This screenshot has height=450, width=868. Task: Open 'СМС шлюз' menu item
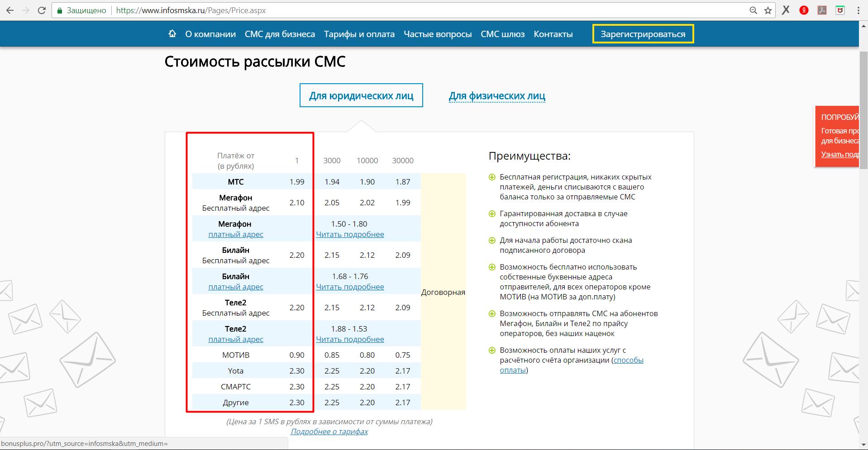click(x=503, y=34)
